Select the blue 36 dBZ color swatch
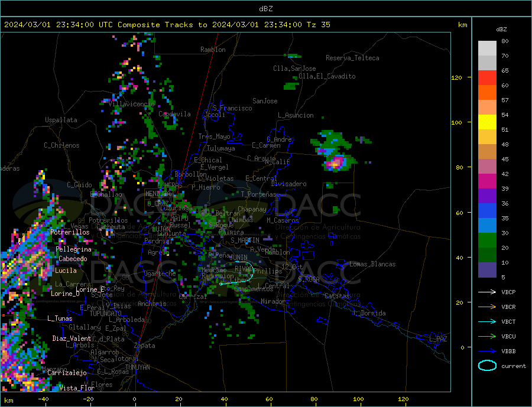Image resolution: width=532 pixels, height=407 pixels. 487,211
